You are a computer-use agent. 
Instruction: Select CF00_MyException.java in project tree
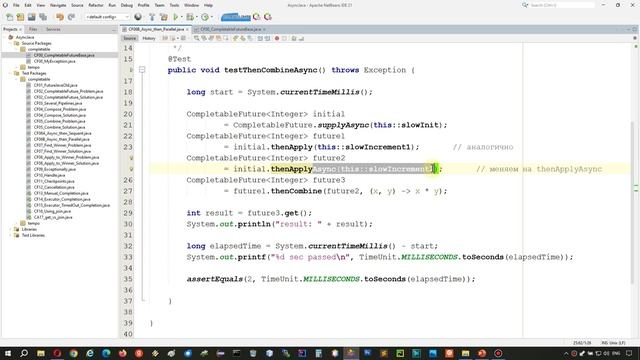point(54,61)
